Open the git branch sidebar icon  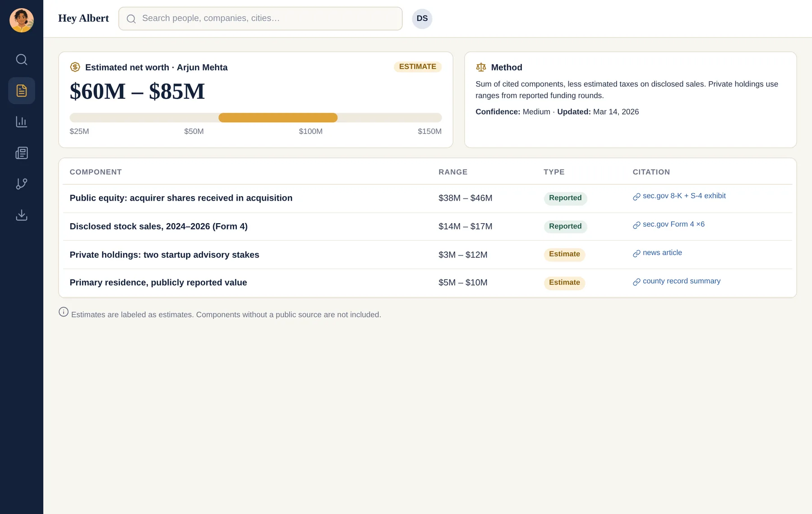(22, 184)
